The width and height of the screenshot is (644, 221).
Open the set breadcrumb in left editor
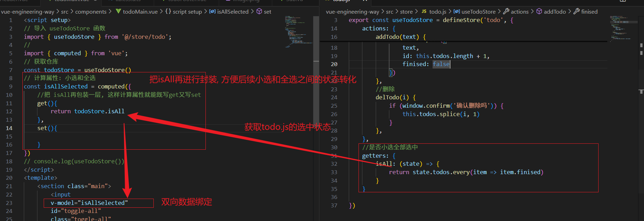tap(267, 12)
